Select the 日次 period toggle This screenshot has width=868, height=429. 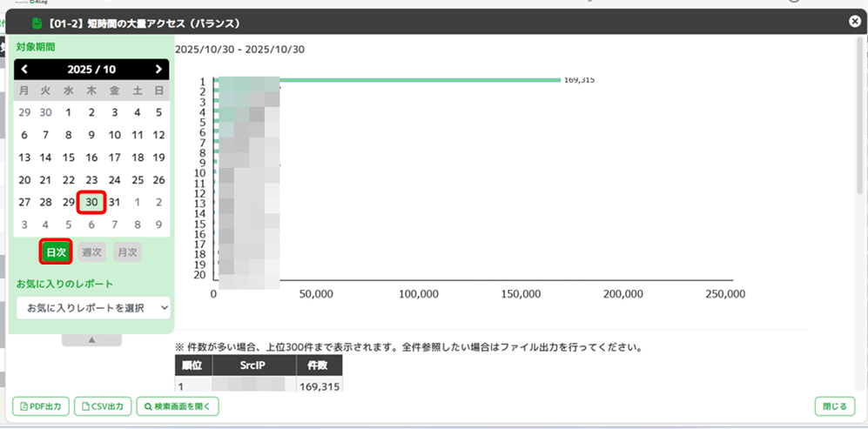[56, 252]
